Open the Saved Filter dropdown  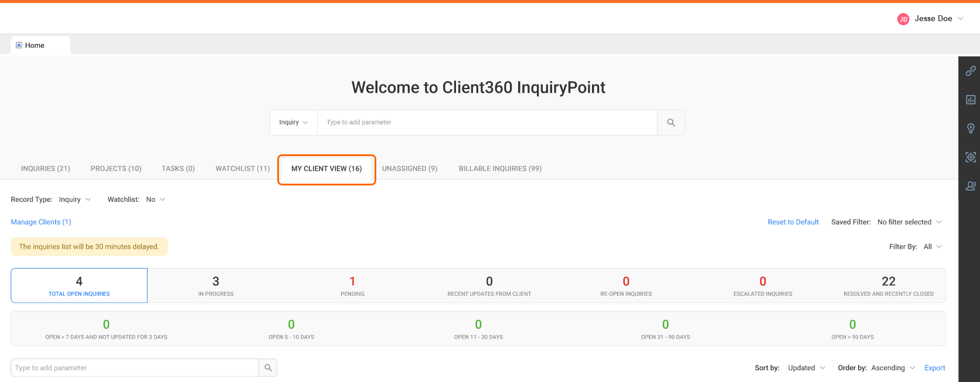pos(910,222)
